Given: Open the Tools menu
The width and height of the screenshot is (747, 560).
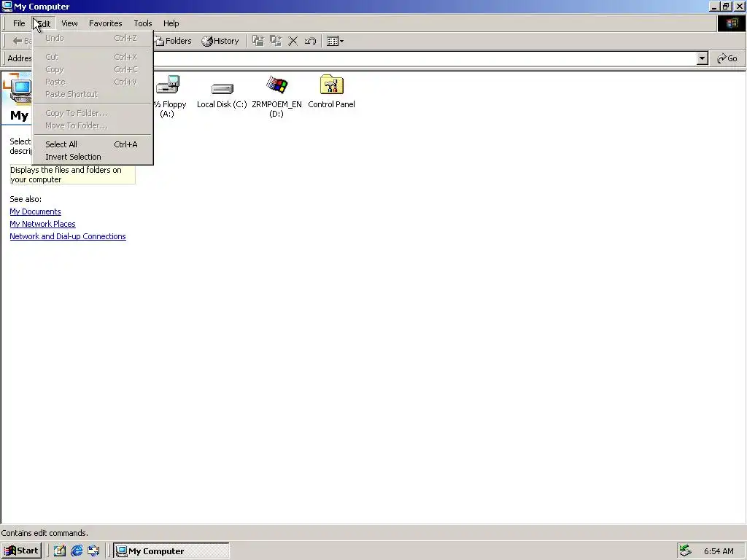Looking at the screenshot, I should (143, 23).
